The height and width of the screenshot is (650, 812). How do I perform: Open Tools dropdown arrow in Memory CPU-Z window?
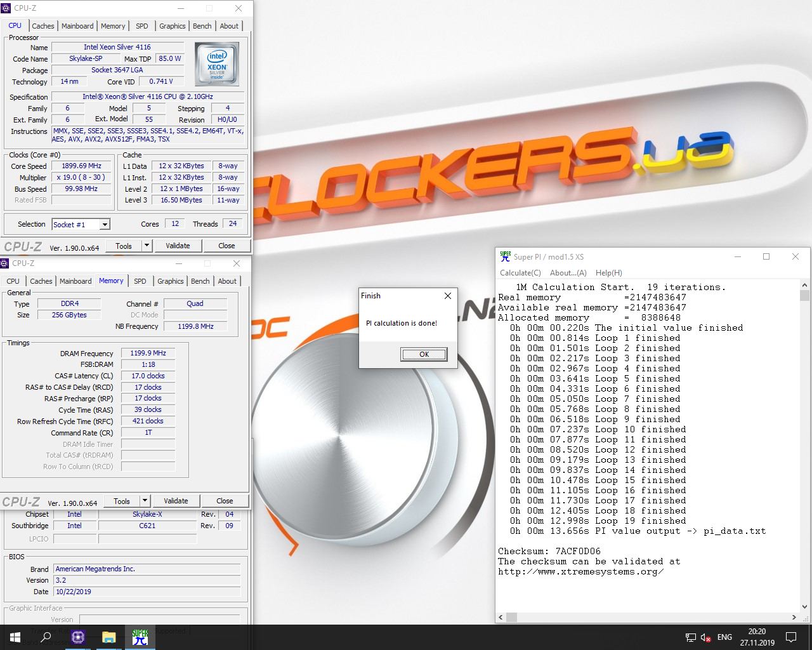(x=145, y=501)
